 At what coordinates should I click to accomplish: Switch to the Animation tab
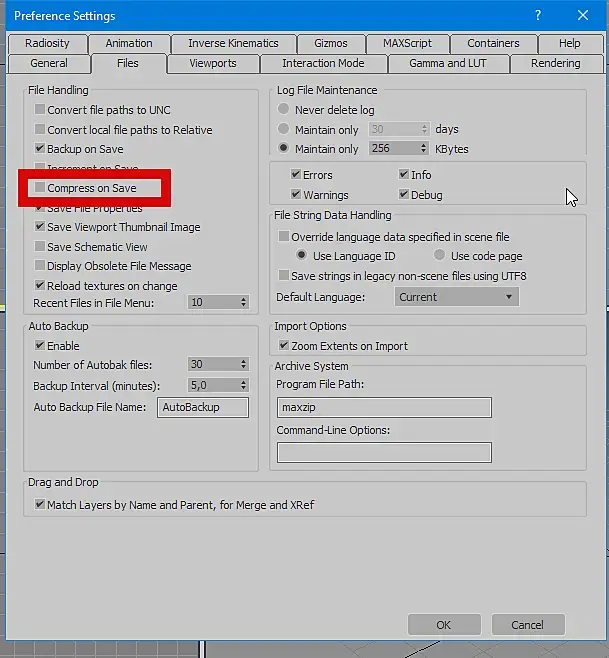(129, 43)
